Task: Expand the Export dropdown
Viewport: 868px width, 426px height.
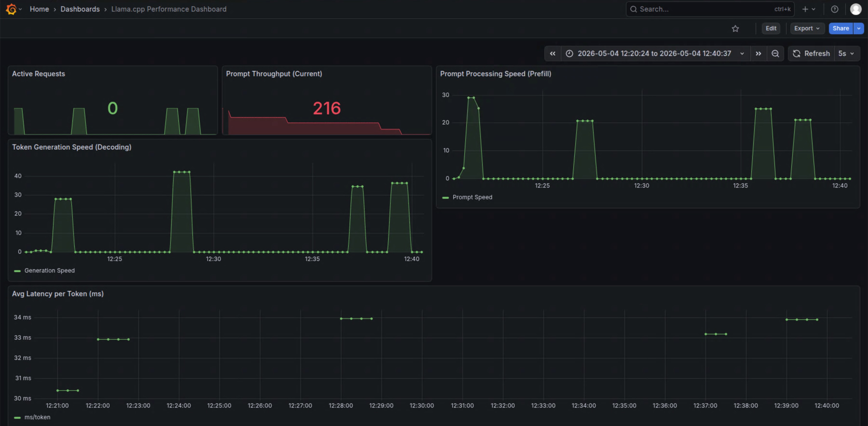Action: 807,29
